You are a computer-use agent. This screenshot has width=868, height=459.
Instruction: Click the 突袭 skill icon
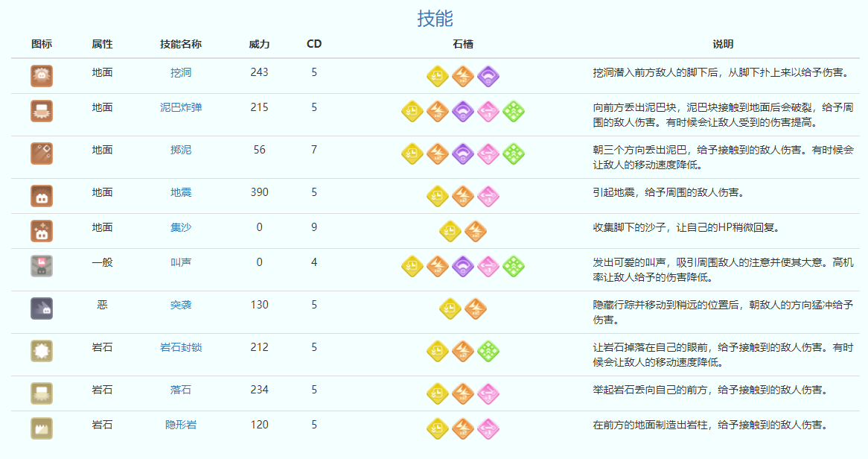[42, 308]
